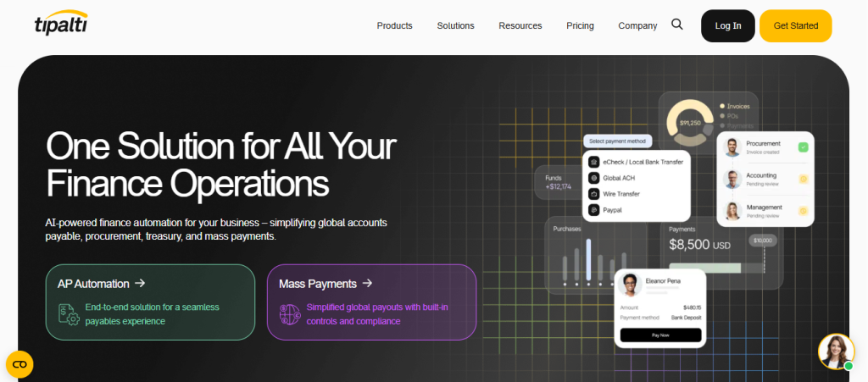
Task: Open the AP Automation card
Action: pos(150,302)
